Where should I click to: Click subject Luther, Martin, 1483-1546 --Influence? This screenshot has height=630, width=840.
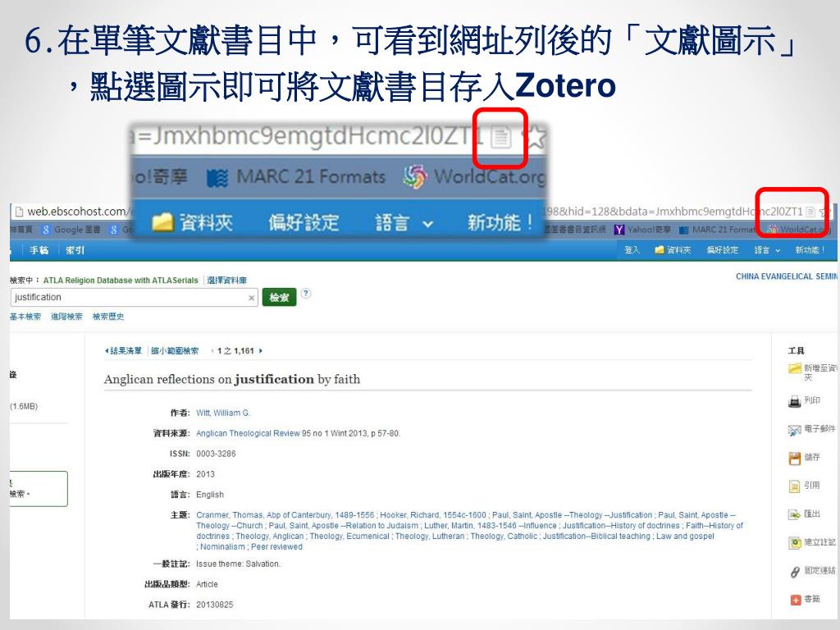click(491, 526)
